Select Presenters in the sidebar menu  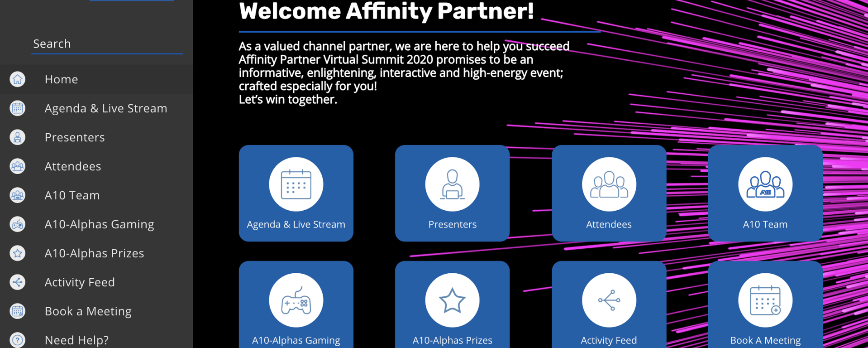tap(75, 137)
